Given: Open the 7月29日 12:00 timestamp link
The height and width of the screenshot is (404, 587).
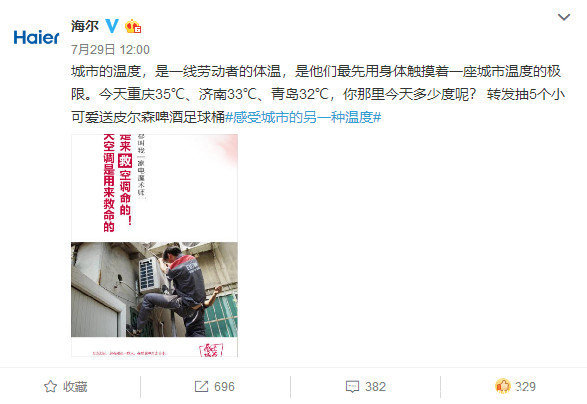Looking at the screenshot, I should (x=110, y=49).
